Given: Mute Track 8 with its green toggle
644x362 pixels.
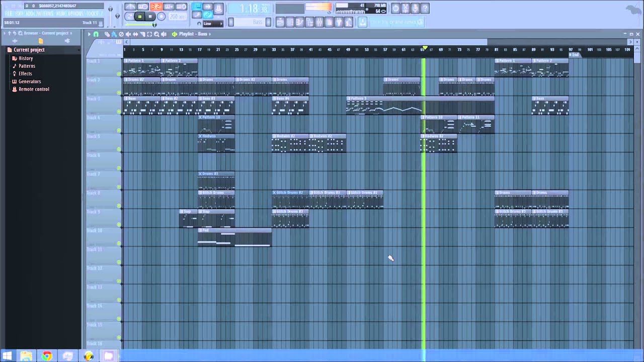Looking at the screenshot, I should [119, 206].
